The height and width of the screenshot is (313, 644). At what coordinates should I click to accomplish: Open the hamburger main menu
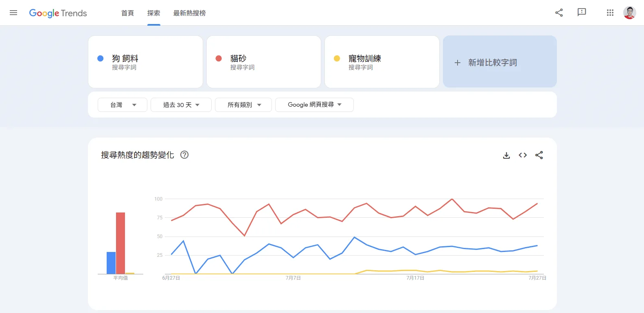pos(13,13)
